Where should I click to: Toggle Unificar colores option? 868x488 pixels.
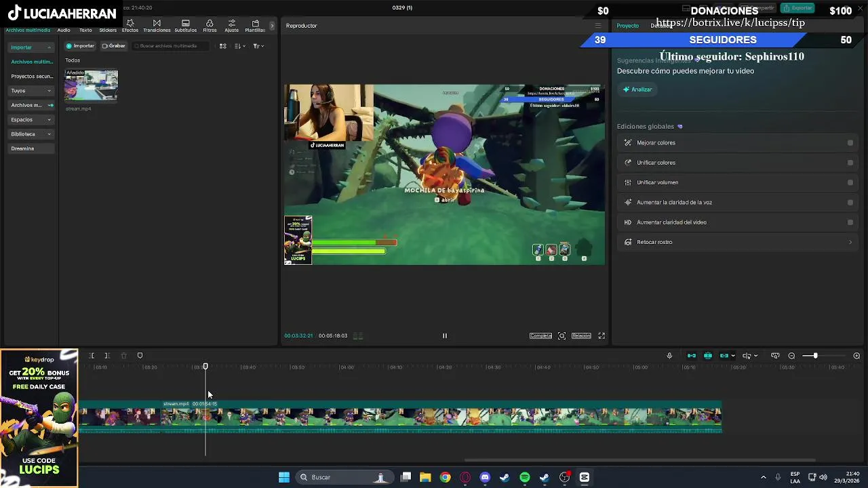click(x=850, y=163)
